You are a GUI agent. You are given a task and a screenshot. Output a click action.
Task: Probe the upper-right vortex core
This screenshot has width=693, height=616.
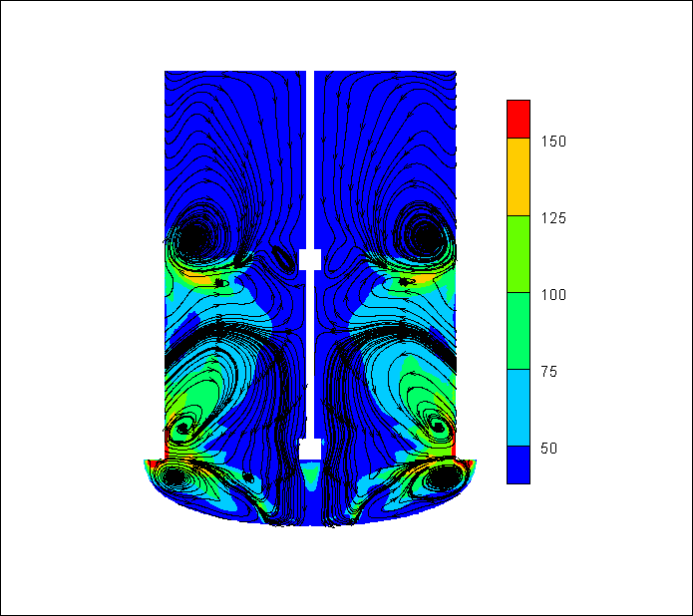coord(423,237)
